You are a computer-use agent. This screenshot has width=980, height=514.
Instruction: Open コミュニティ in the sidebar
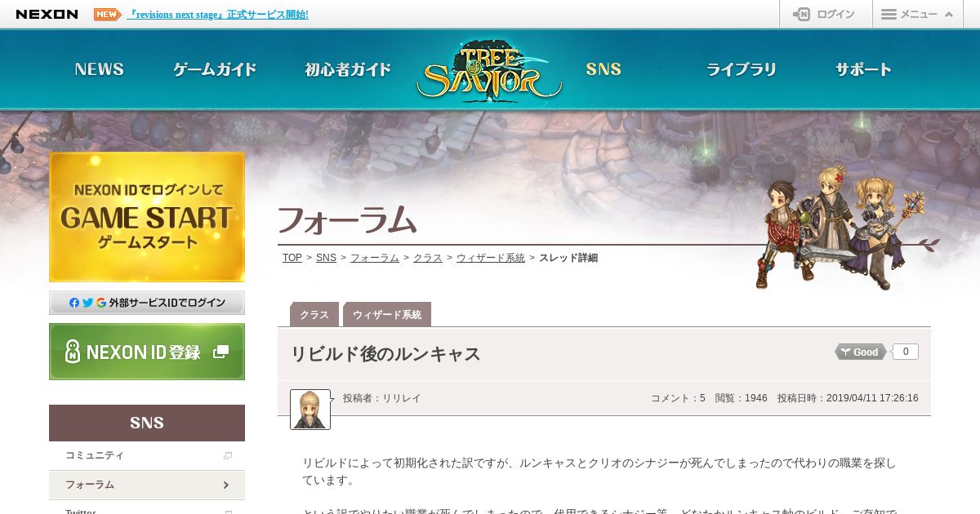[147, 455]
